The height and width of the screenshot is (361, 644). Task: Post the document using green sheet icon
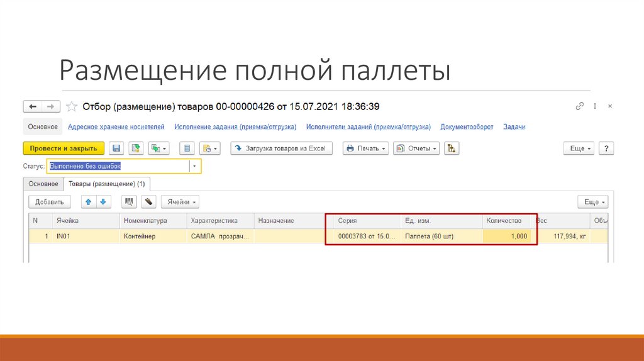click(x=136, y=148)
